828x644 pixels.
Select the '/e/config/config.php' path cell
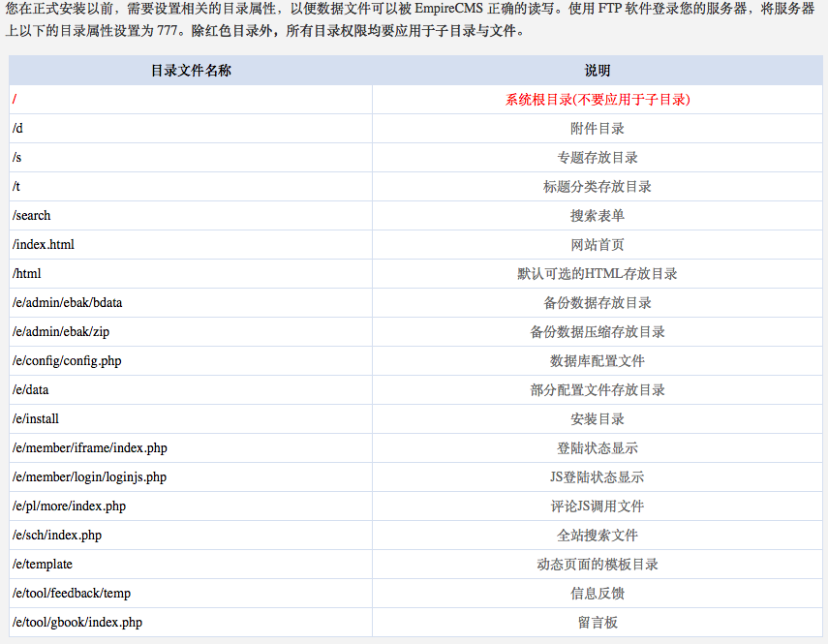pyautogui.click(x=191, y=360)
